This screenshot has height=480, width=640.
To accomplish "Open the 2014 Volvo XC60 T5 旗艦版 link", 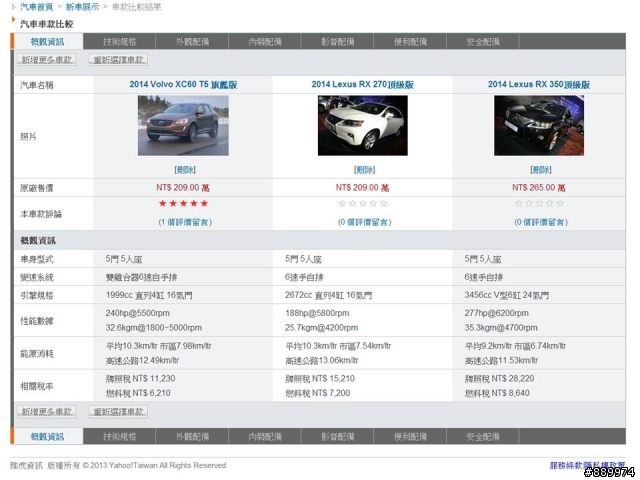I will tap(183, 84).
